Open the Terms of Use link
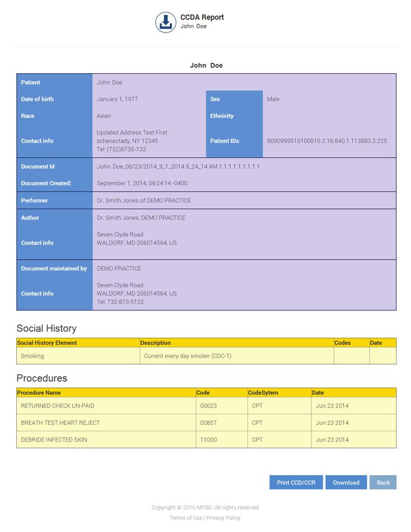 [x=186, y=518]
